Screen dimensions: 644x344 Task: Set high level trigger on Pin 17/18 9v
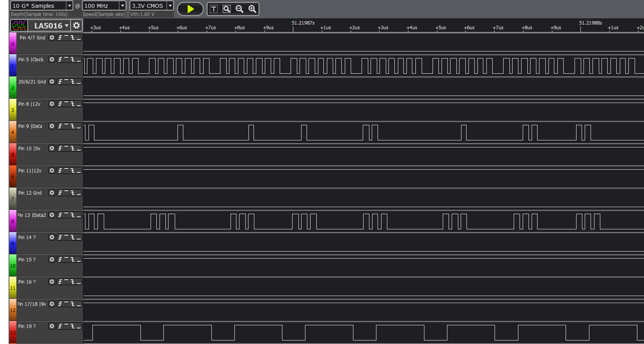(66, 304)
